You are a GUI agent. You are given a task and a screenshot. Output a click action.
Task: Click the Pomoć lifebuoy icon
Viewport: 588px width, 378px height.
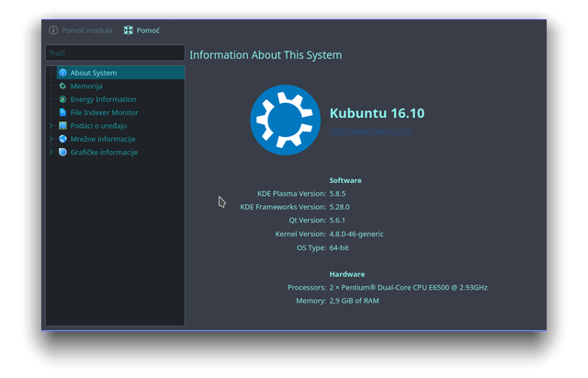tap(129, 30)
